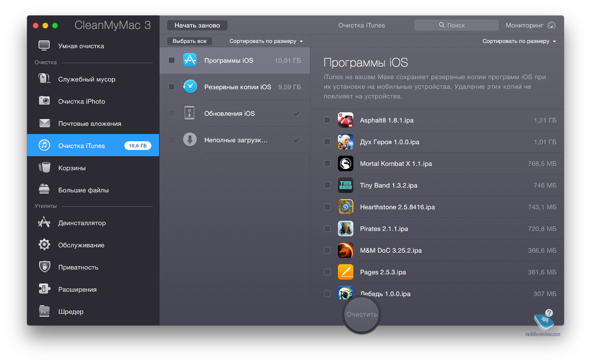591x364 pixels.
Task: Go to Почтовые вложения section
Action: tap(93, 123)
